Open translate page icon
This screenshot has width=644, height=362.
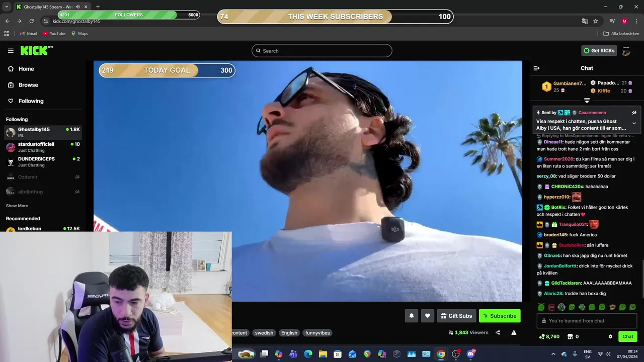click(x=585, y=21)
